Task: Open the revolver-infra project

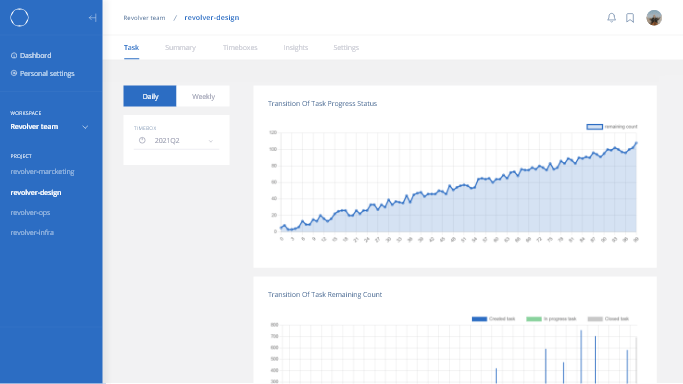Action: click(32, 232)
